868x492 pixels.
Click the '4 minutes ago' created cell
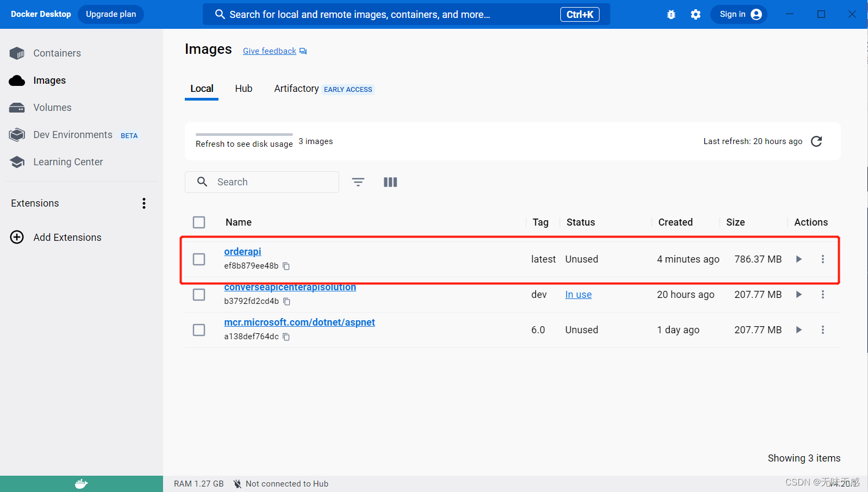click(688, 259)
